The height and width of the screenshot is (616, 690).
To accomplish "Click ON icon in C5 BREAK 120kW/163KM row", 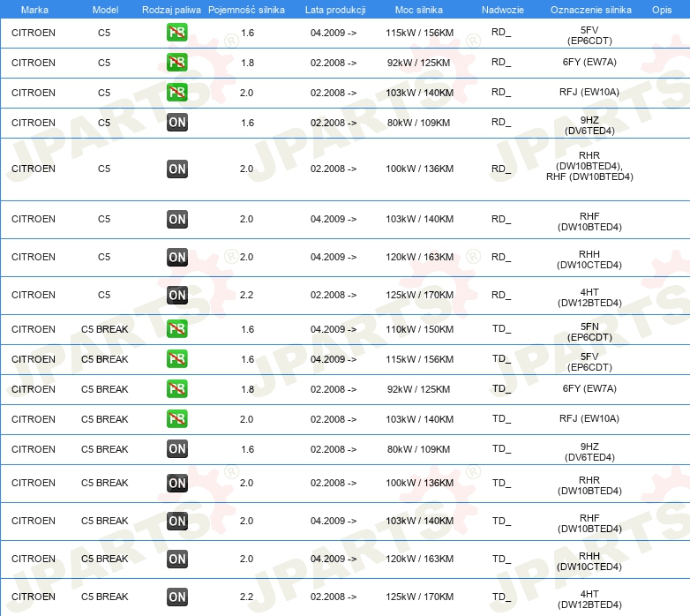I will (x=176, y=559).
